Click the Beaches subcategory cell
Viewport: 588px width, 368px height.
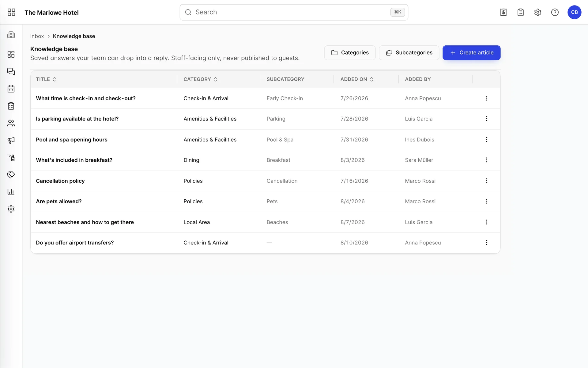click(277, 222)
